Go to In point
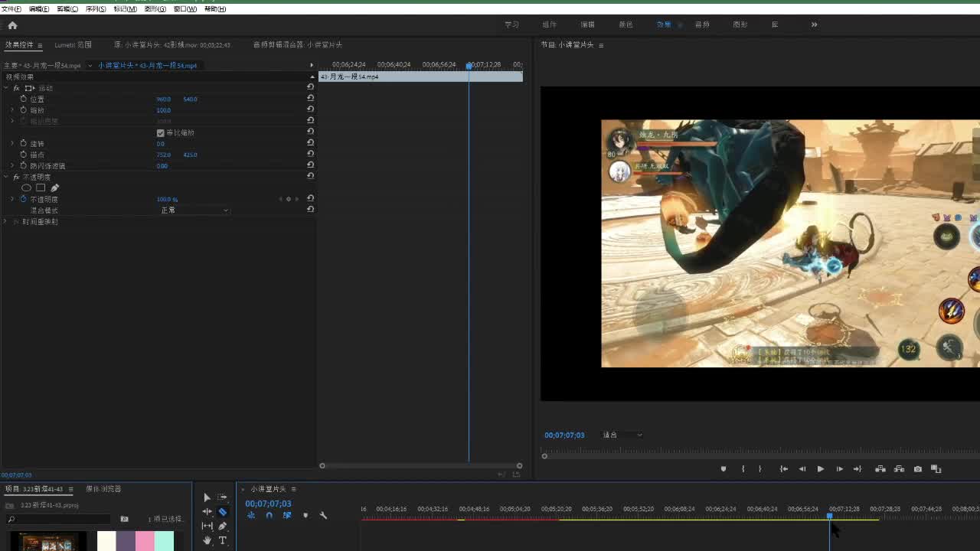This screenshot has height=551, width=980. coord(784,469)
